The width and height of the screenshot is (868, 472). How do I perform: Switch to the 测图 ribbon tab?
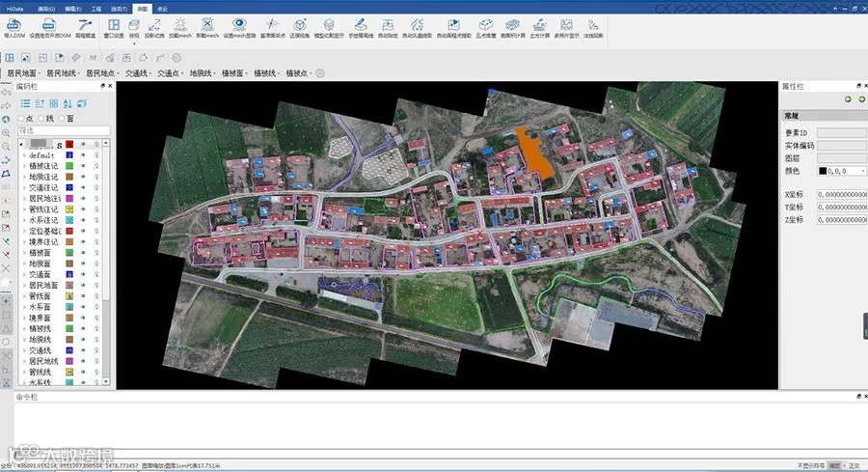pos(142,7)
